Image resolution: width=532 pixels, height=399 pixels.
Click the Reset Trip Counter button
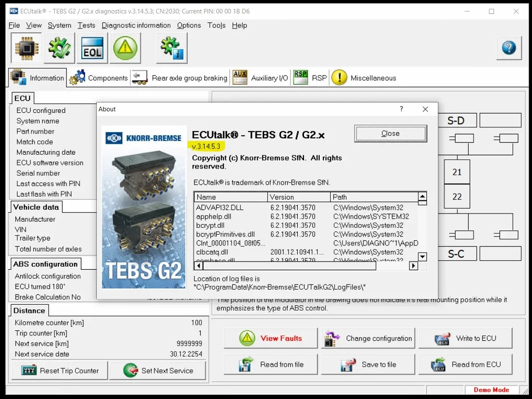pyautogui.click(x=60, y=371)
